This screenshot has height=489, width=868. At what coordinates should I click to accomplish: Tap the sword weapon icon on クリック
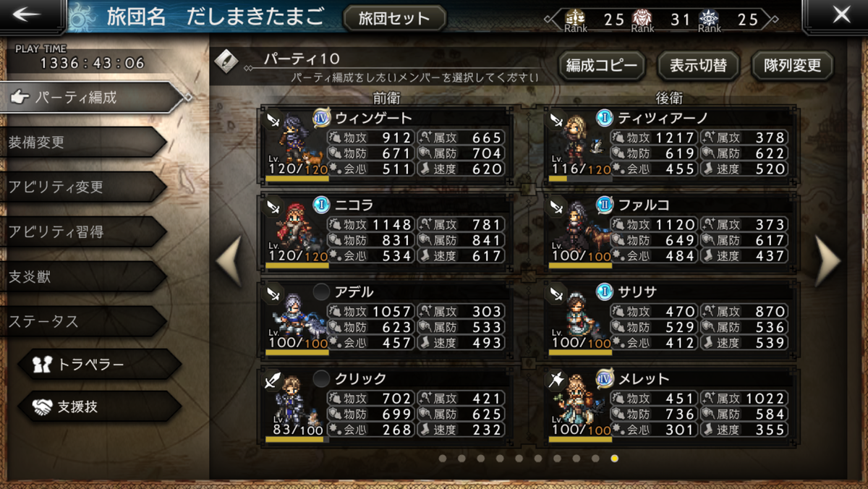point(273,380)
